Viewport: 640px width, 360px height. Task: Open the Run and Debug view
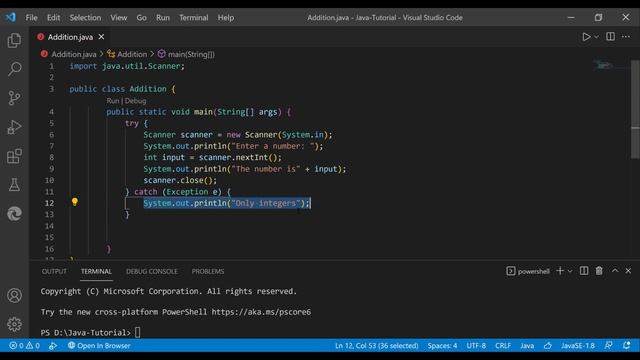[14, 127]
